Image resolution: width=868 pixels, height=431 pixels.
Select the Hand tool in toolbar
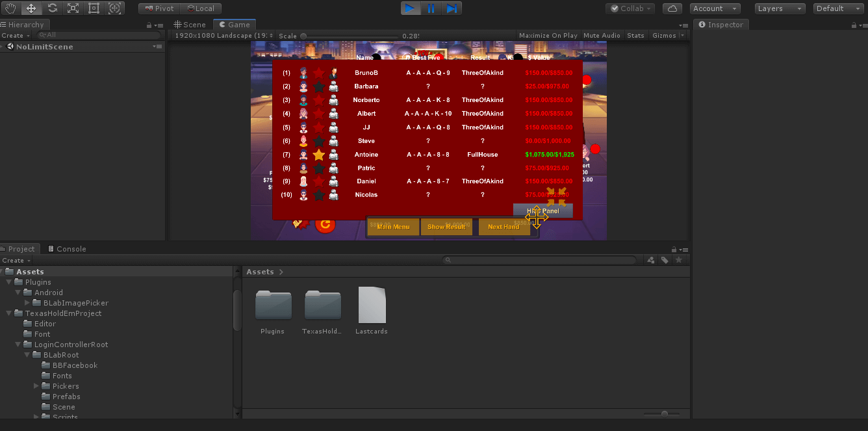[x=11, y=8]
